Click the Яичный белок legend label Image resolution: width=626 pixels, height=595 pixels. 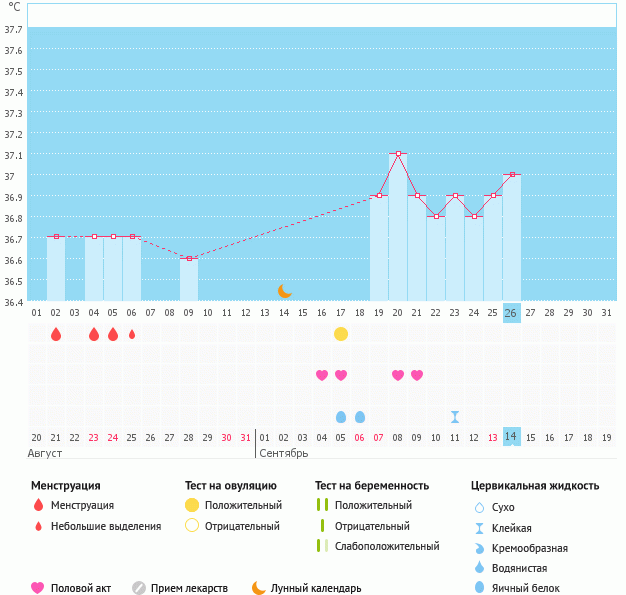[x=533, y=589]
